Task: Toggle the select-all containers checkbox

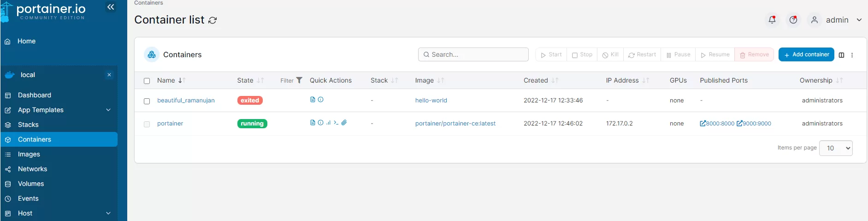Action: coord(147,81)
